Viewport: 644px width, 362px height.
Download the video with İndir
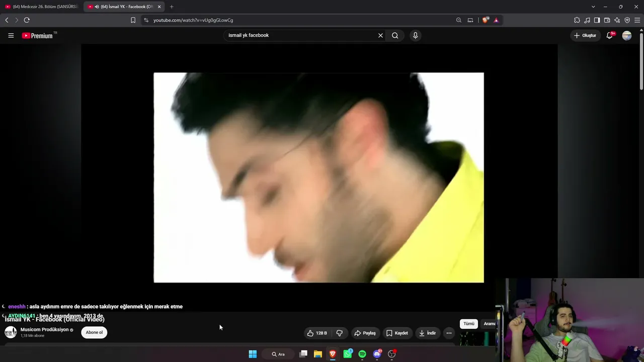427,333
